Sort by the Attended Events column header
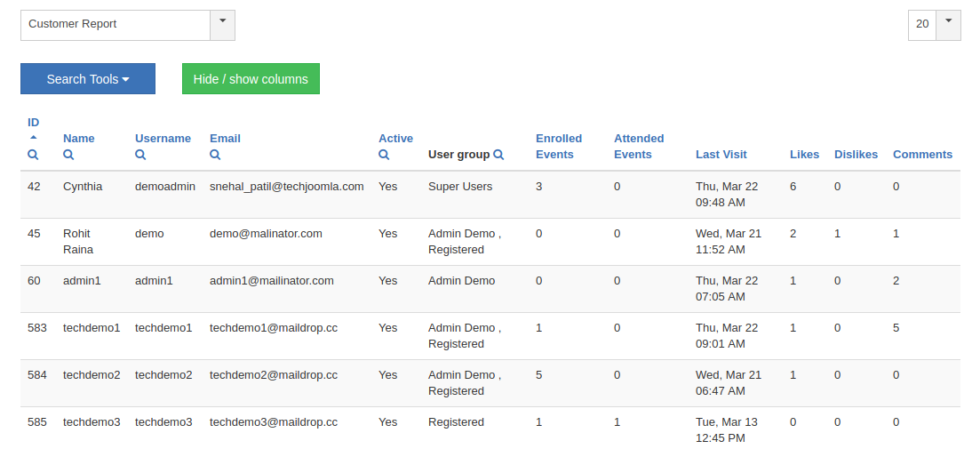Screen dimensions: 980x465 point(639,146)
